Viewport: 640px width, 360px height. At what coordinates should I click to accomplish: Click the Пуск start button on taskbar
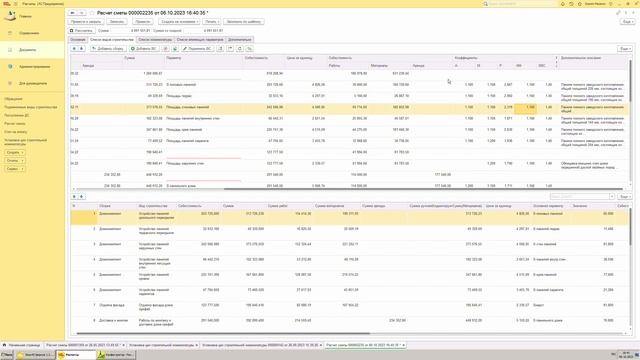pyautogui.click(x=7, y=355)
